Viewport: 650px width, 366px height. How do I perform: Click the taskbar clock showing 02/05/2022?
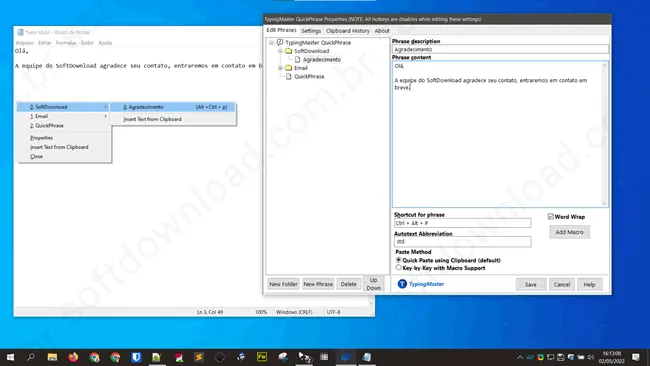[612, 357]
